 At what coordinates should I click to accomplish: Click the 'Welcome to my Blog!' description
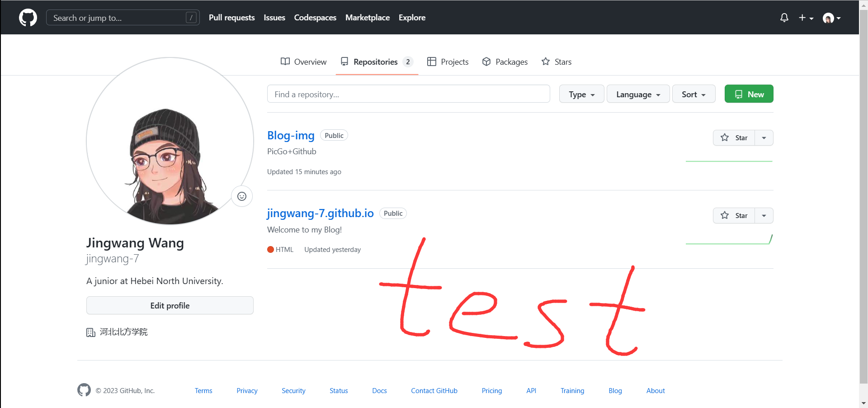click(305, 230)
